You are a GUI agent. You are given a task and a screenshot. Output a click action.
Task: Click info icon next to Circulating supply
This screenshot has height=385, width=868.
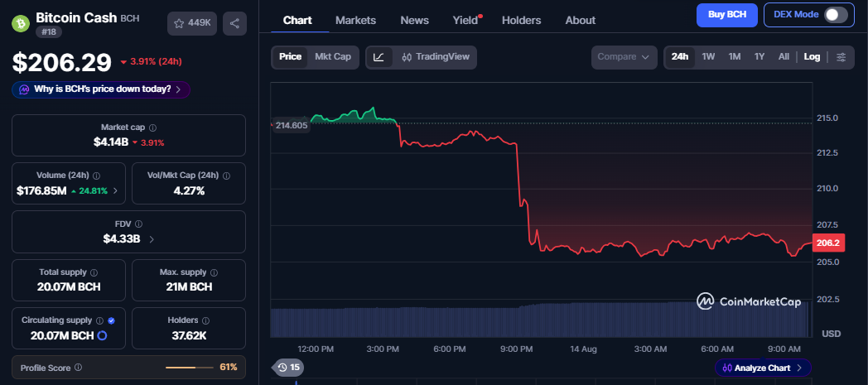tap(99, 320)
